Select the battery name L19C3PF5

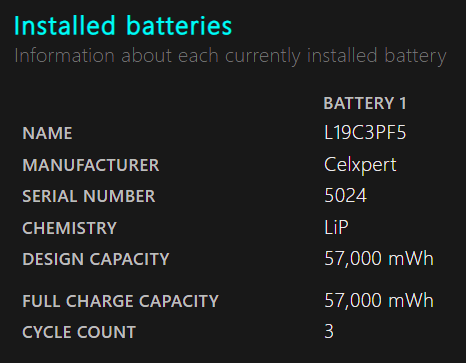pyautogui.click(x=365, y=133)
